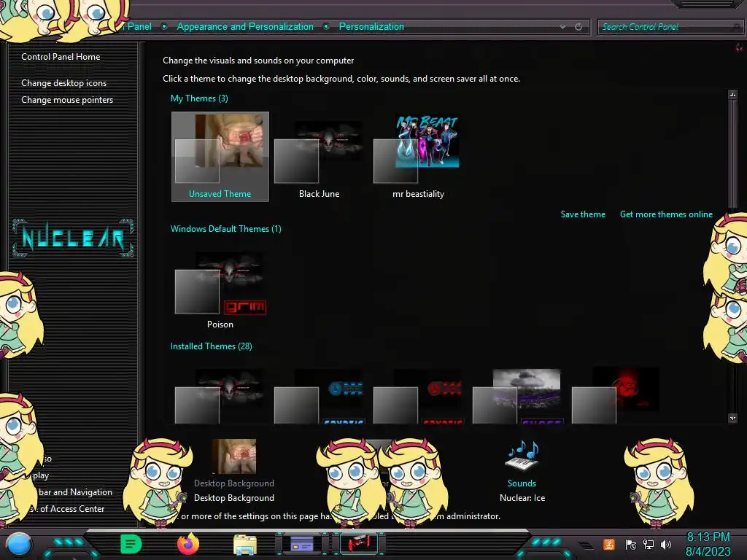747x560 pixels.
Task: Open breadcrumb separator before Appearance and Personalization
Action: coord(164,27)
